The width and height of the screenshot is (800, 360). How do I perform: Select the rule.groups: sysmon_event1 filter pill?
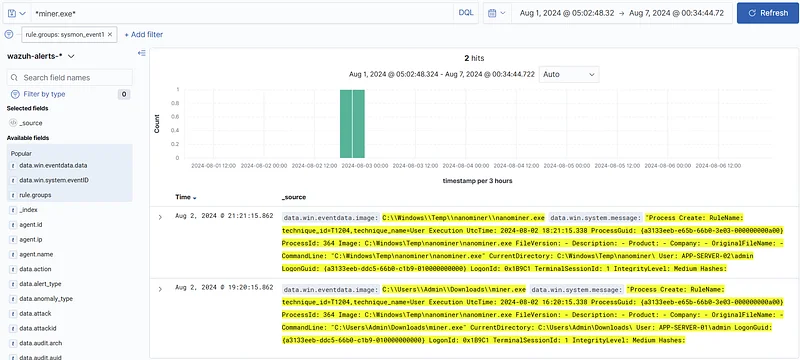65,35
